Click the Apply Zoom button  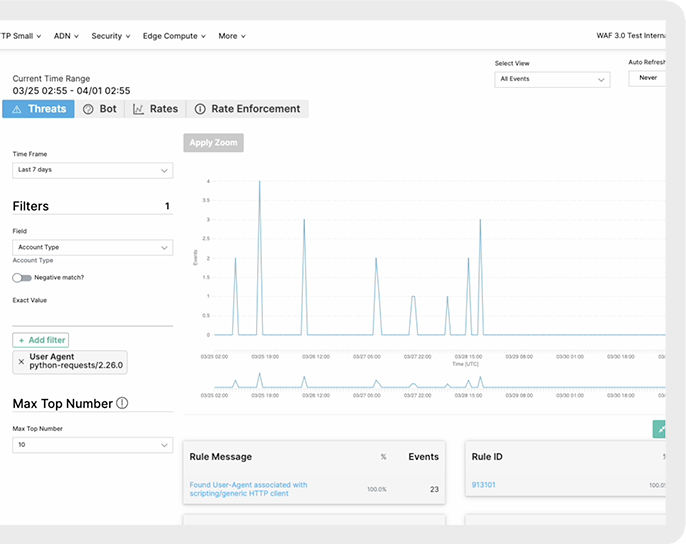[214, 143]
